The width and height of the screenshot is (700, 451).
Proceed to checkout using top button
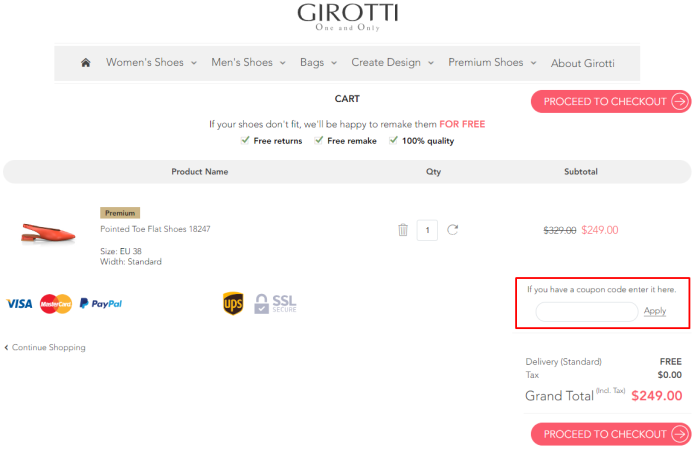[611, 101]
